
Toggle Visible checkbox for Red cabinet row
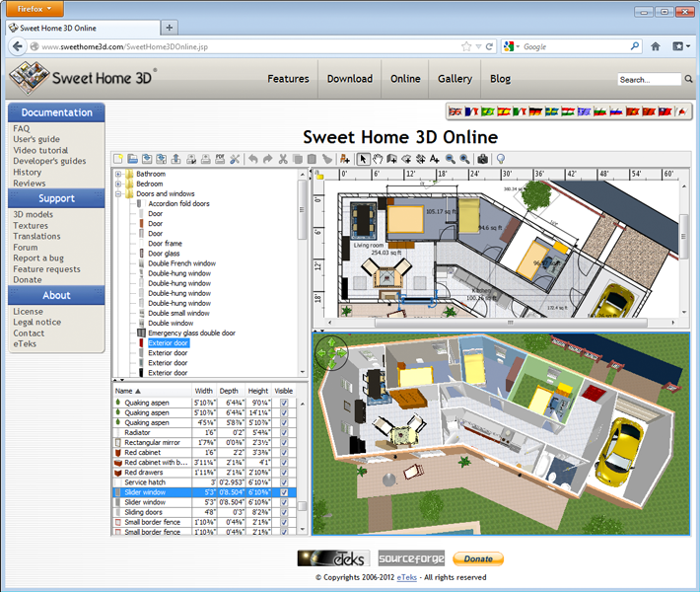click(x=284, y=453)
